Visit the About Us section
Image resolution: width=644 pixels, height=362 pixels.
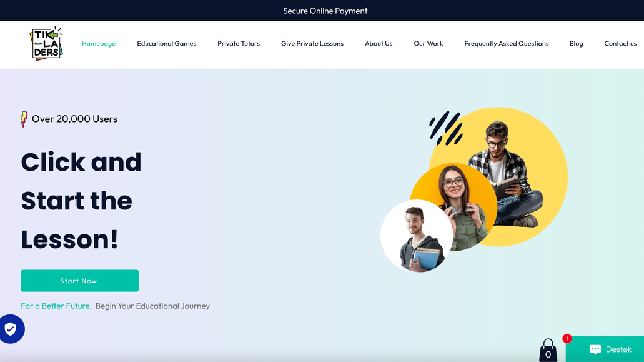point(379,43)
